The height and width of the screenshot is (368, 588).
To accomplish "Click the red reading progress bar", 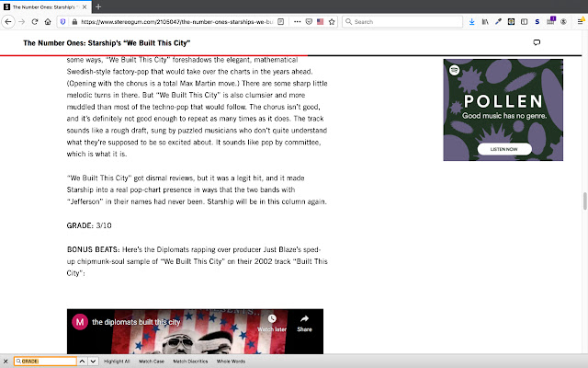I will [153, 55].
